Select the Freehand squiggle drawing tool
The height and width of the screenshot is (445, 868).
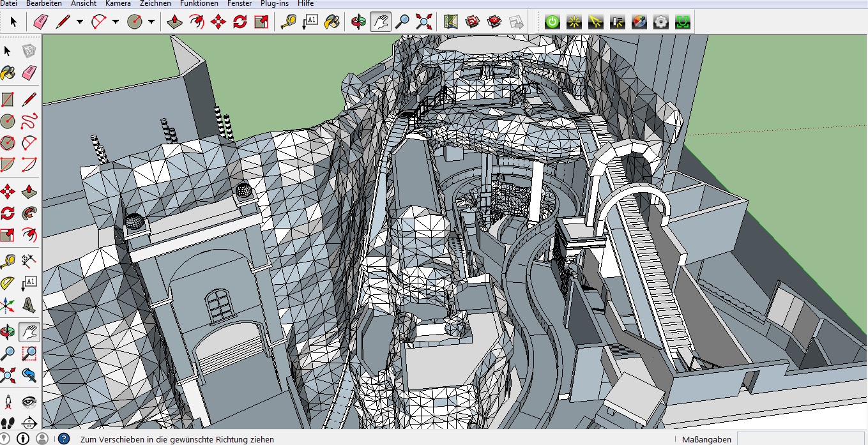click(29, 120)
